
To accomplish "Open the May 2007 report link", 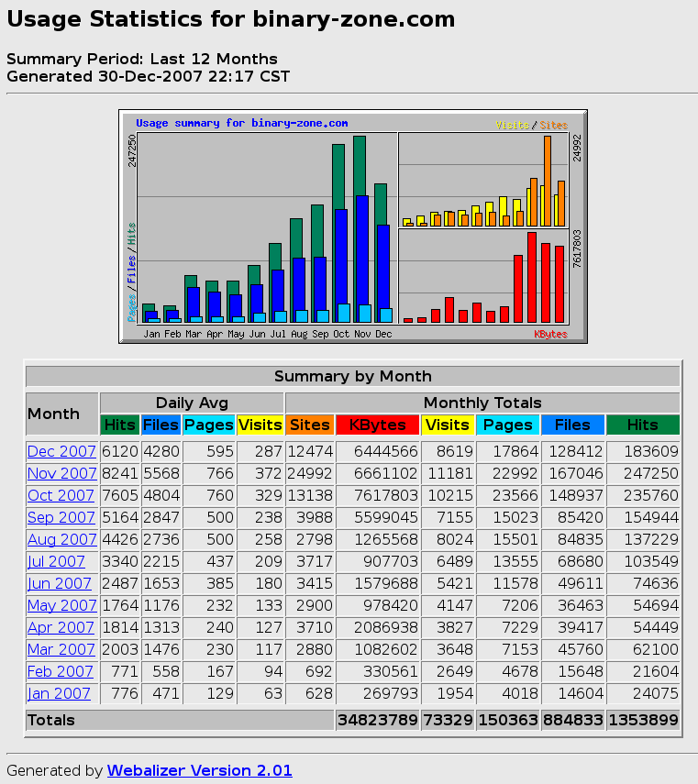I will (x=61, y=605).
